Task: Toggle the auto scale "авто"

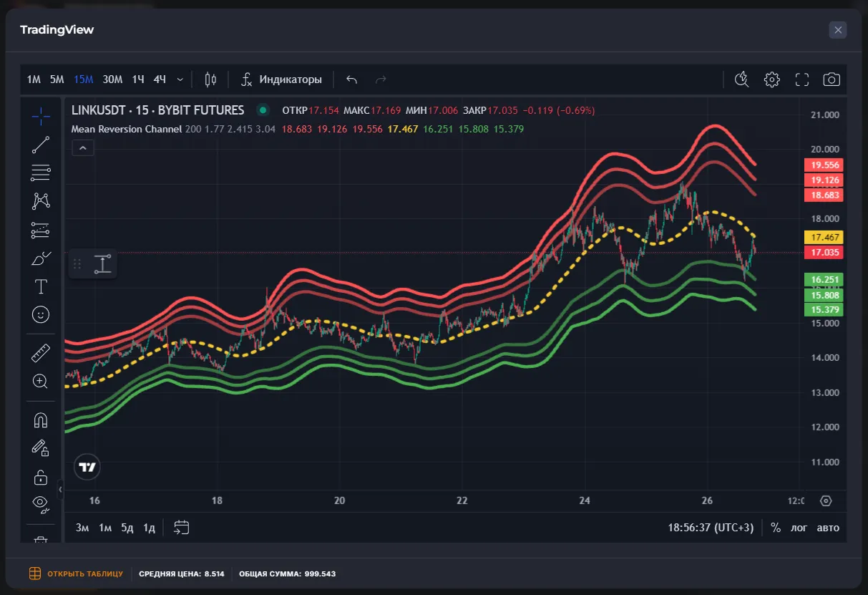Action: point(828,528)
